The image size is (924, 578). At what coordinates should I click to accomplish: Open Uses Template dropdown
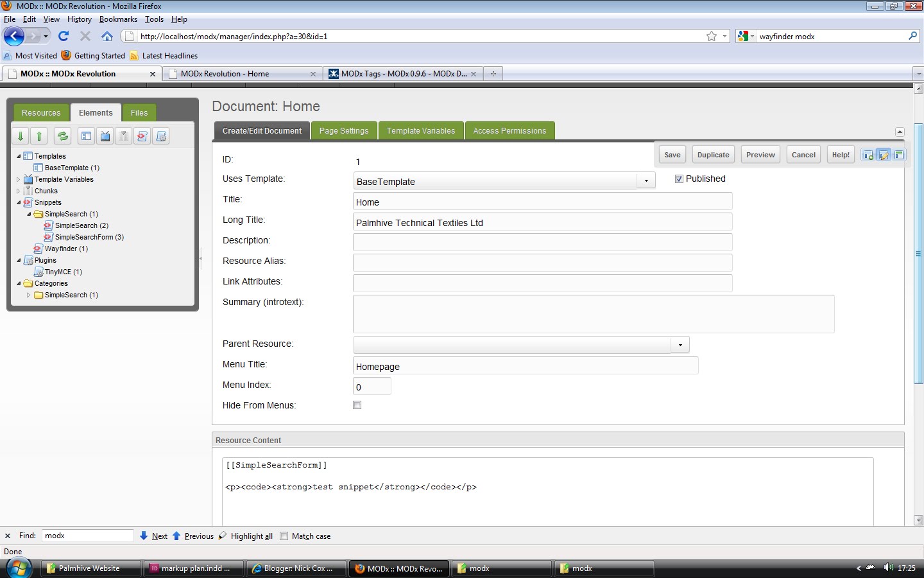coord(646,181)
